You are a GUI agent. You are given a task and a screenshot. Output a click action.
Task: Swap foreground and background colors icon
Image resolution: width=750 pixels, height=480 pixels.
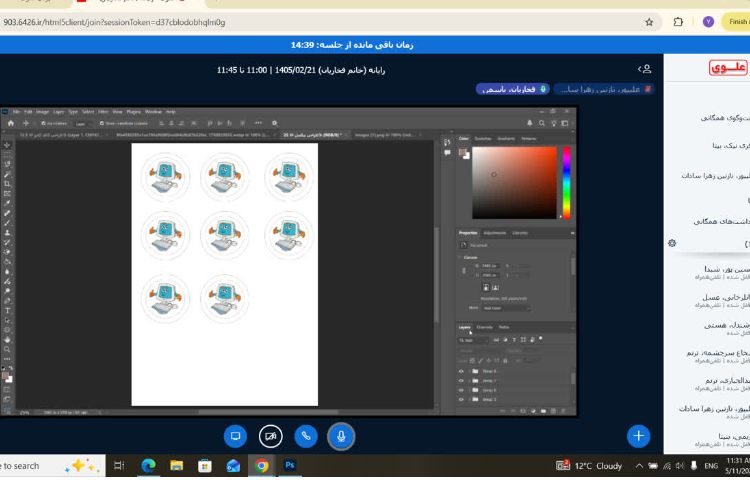pos(9,369)
